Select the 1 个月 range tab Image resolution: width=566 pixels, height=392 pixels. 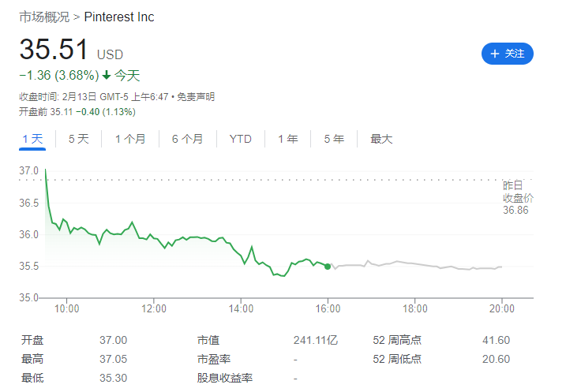(x=130, y=139)
